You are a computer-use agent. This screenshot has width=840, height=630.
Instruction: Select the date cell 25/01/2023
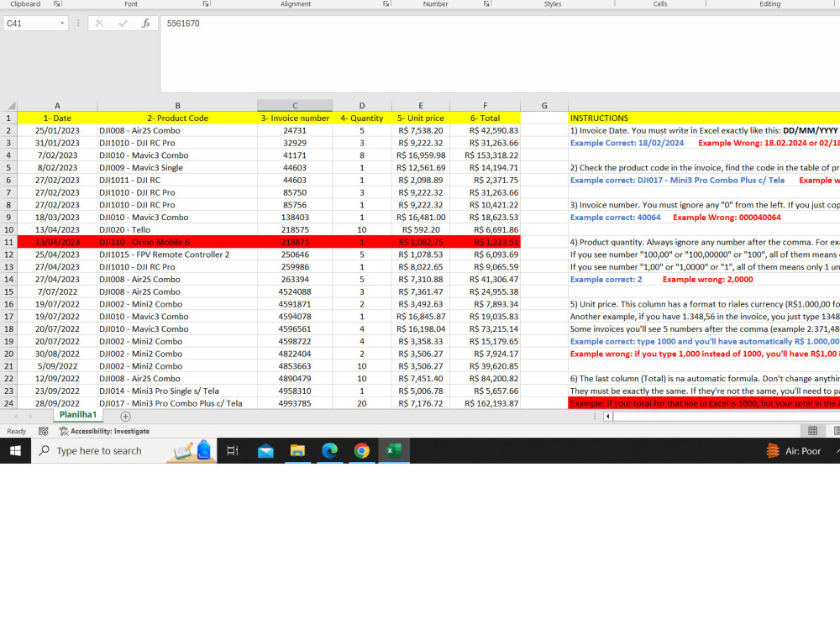(x=57, y=131)
